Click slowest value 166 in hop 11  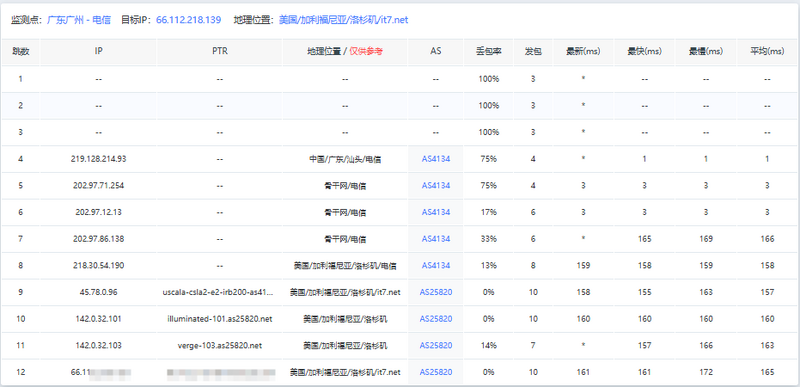click(706, 345)
